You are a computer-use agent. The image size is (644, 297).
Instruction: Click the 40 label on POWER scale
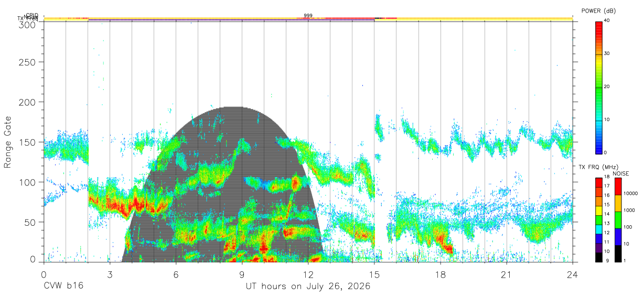click(x=607, y=21)
